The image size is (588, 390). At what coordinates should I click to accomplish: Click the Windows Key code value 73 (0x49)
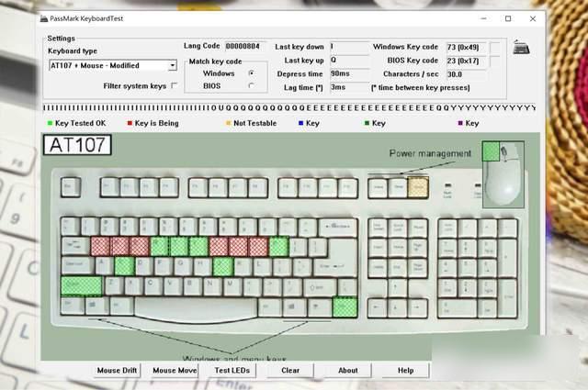pos(467,47)
